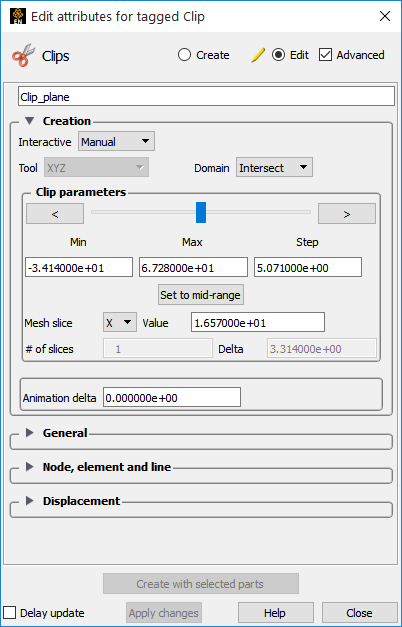
Task: Click the Clip_plane name field
Action: point(206,97)
